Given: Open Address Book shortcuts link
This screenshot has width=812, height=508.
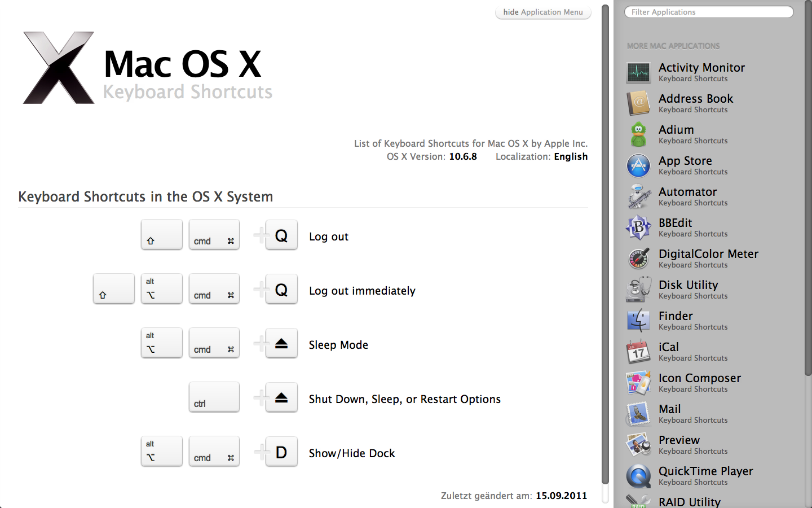Looking at the screenshot, I should coord(696,103).
